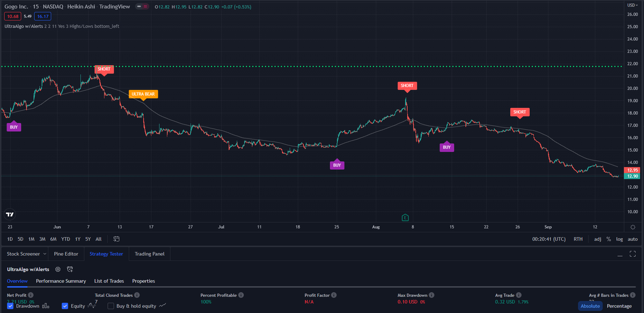Click the blue 16.17 buy price box
The height and width of the screenshot is (313, 644).
(x=43, y=17)
